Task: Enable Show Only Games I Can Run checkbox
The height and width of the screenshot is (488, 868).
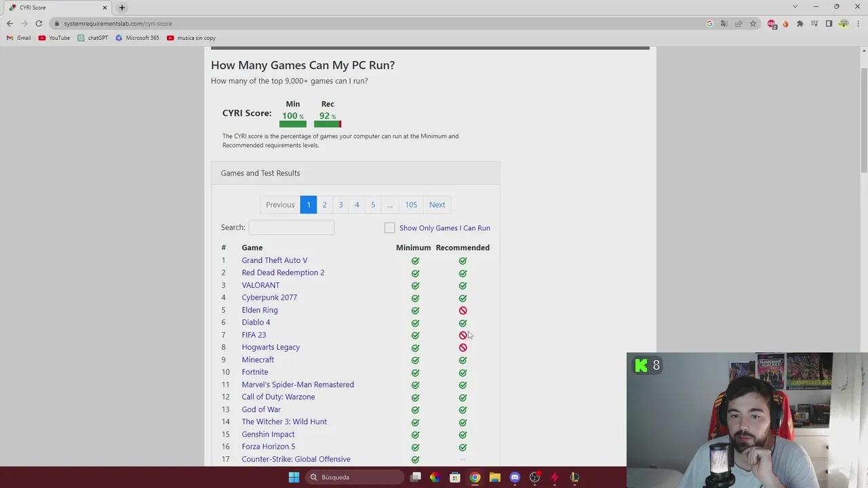Action: [389, 228]
